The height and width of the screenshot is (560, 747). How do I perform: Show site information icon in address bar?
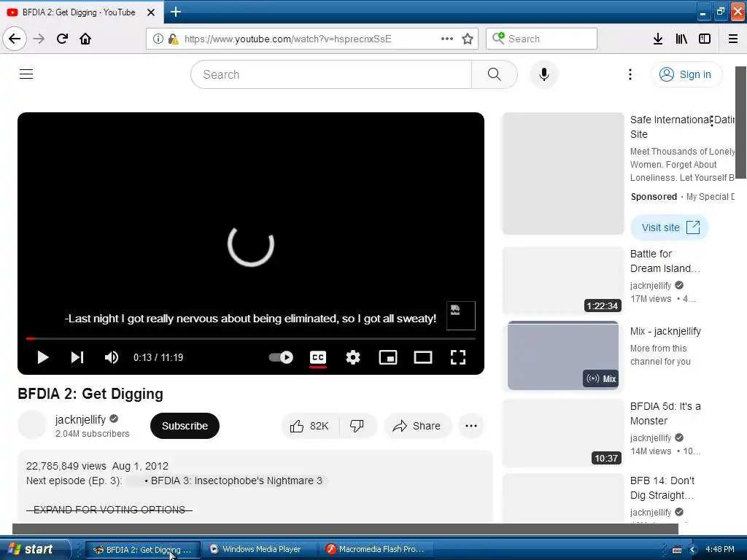click(x=158, y=39)
